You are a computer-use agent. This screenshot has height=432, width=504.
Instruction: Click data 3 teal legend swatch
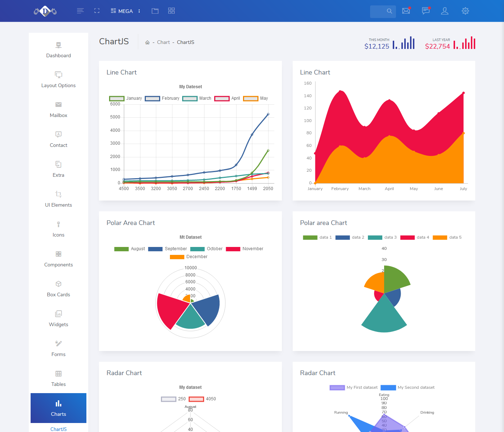[375, 238]
